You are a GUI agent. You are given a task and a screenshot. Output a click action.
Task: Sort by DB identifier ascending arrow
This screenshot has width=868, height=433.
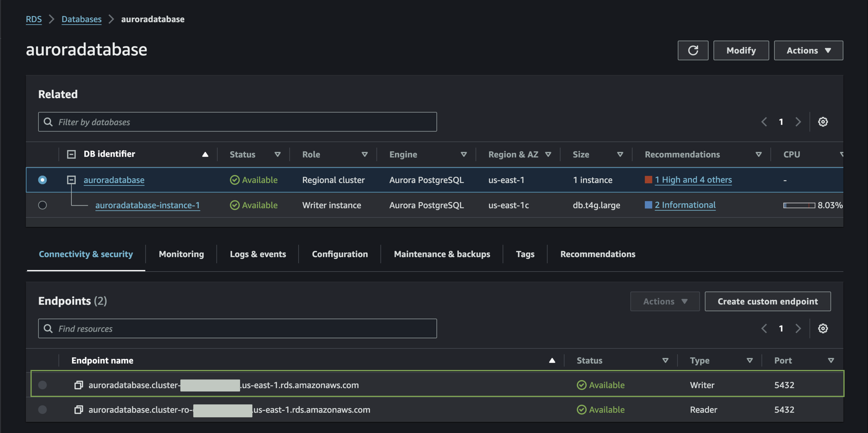pos(205,155)
